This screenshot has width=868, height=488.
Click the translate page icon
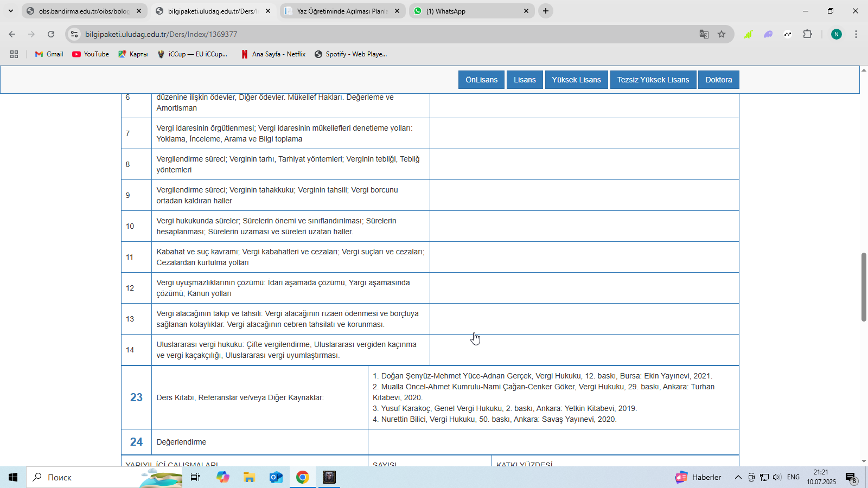click(704, 34)
